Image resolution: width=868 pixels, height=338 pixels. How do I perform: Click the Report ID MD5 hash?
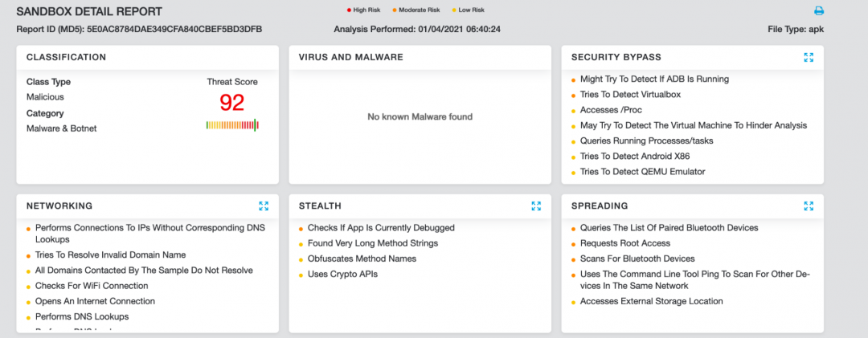click(x=174, y=30)
